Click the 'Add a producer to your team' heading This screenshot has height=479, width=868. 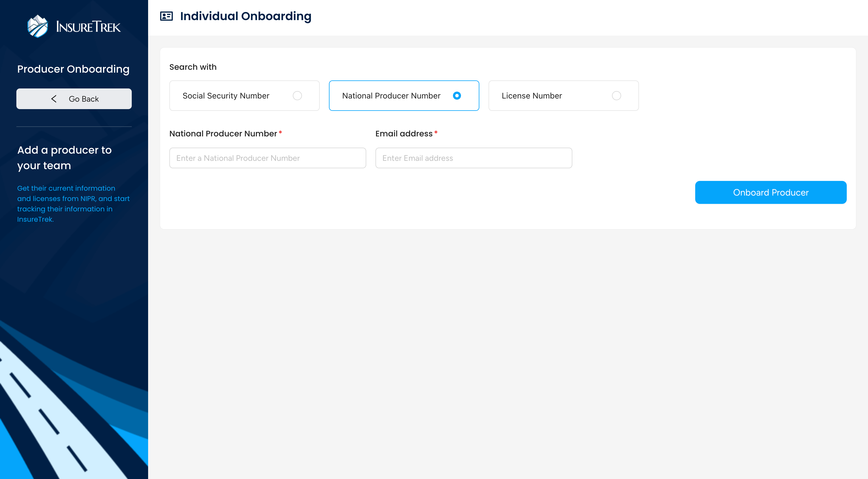coord(64,158)
